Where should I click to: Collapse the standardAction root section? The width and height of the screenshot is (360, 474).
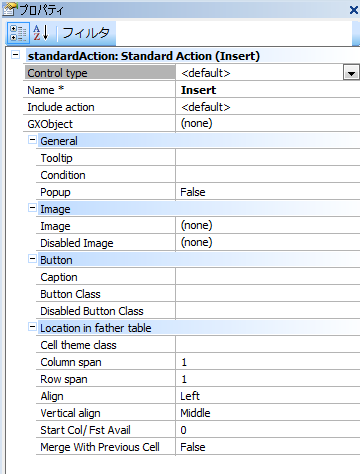pos(16,55)
